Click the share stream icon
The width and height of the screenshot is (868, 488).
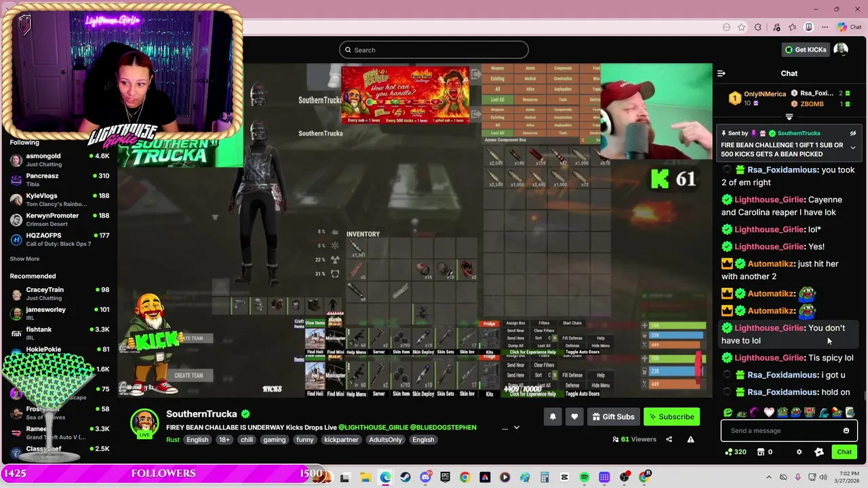click(x=669, y=439)
